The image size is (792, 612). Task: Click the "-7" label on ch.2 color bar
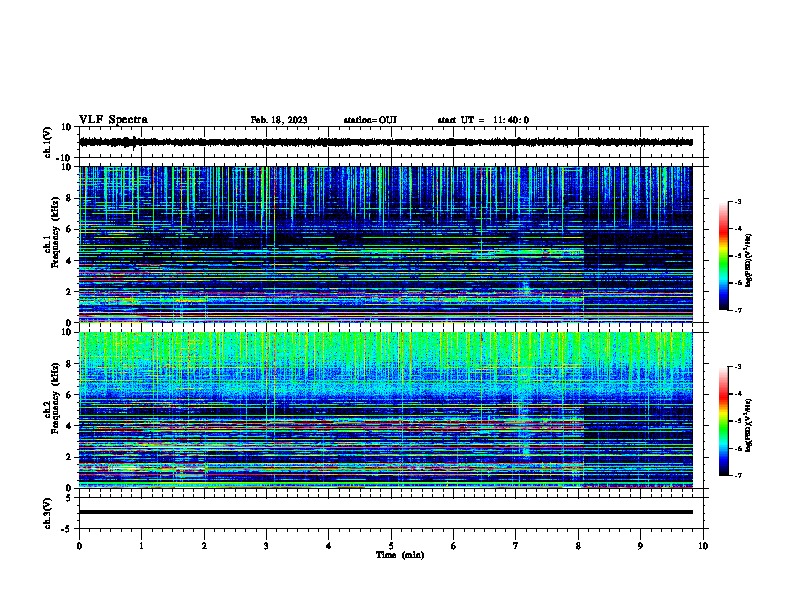pyautogui.click(x=737, y=476)
